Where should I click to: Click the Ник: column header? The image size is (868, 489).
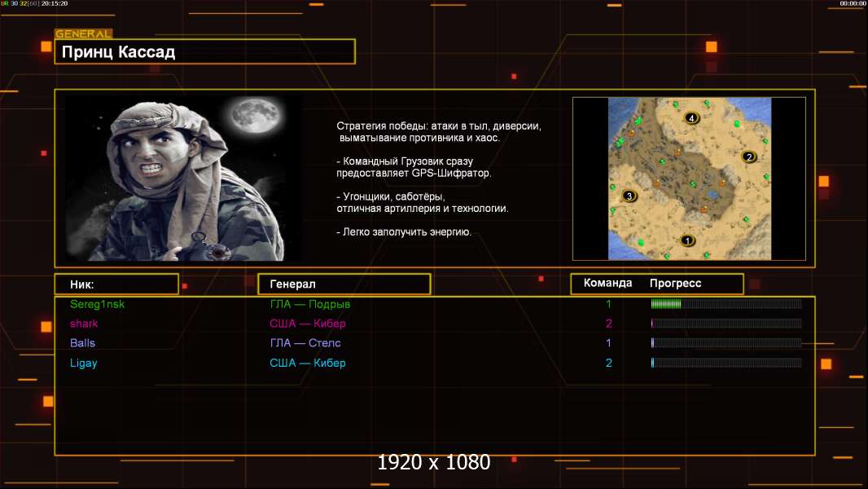tap(116, 284)
